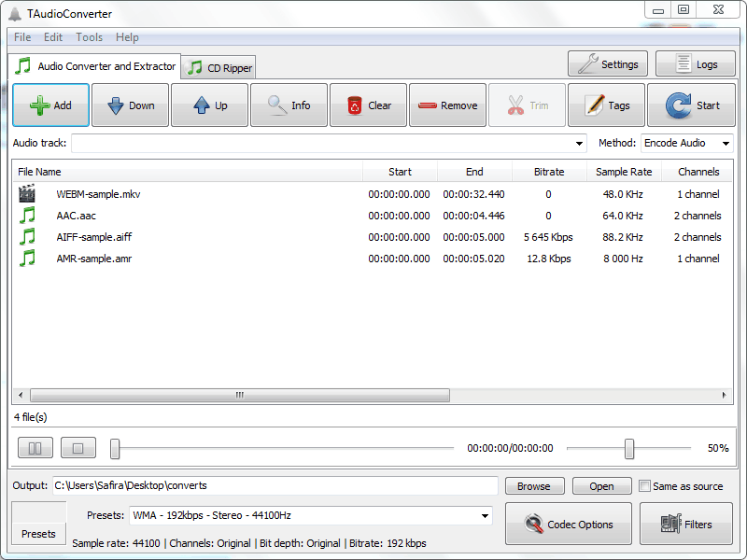Screen dimensions: 747x560
Task: Move selected file Down in the list
Action: point(130,105)
